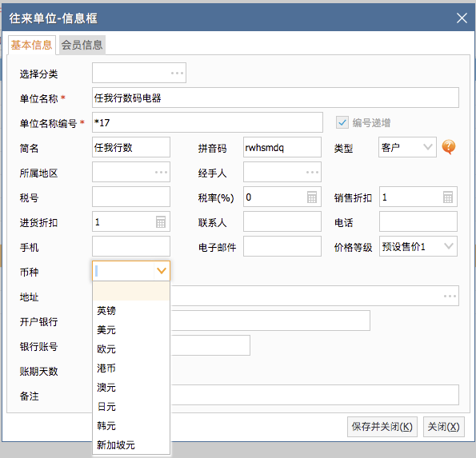The height and width of the screenshot is (458, 476).
Task: Click ellipsis browse icon for 所属地区
Action: click(x=161, y=172)
